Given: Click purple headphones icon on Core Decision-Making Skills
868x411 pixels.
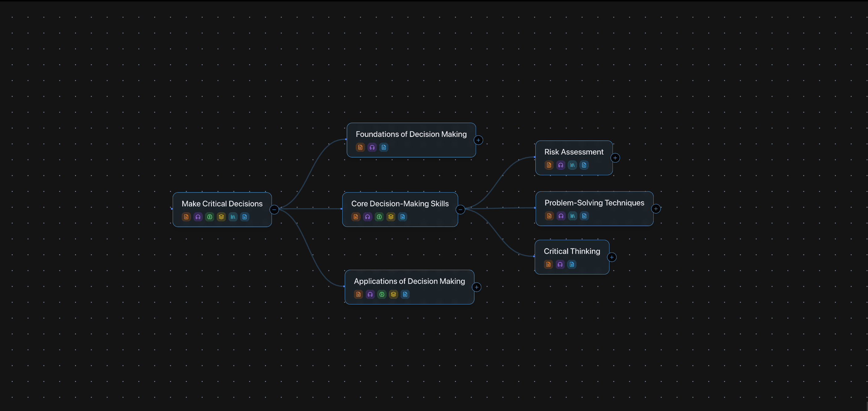Looking at the screenshot, I should pos(368,217).
